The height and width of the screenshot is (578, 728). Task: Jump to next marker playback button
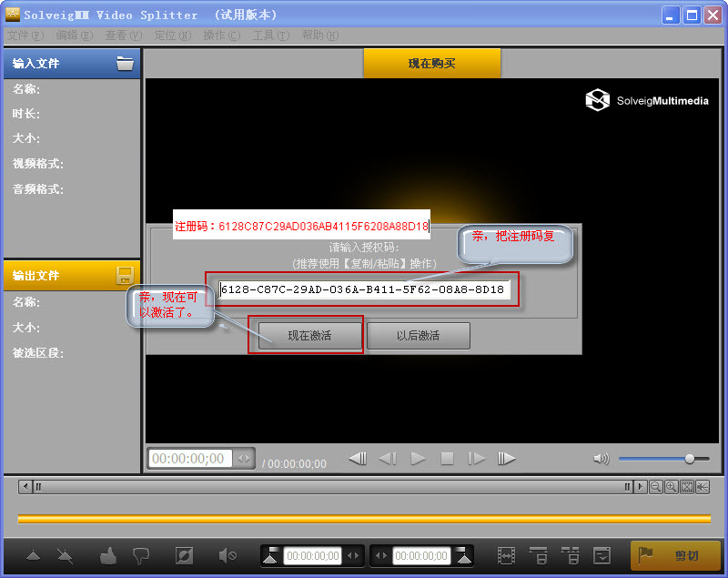coord(507,459)
